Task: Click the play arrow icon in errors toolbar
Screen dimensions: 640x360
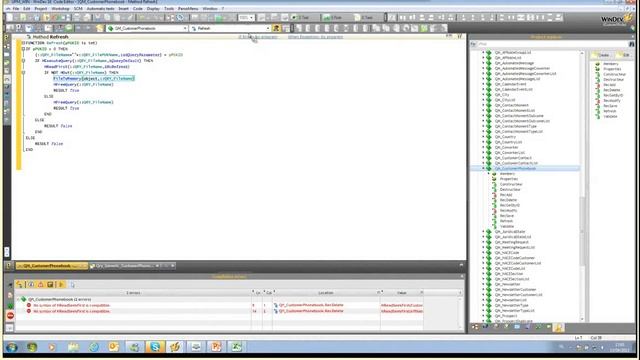Action: (x=61, y=284)
